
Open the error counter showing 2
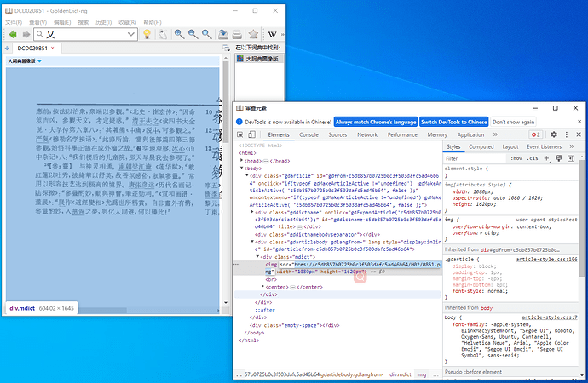536,134
